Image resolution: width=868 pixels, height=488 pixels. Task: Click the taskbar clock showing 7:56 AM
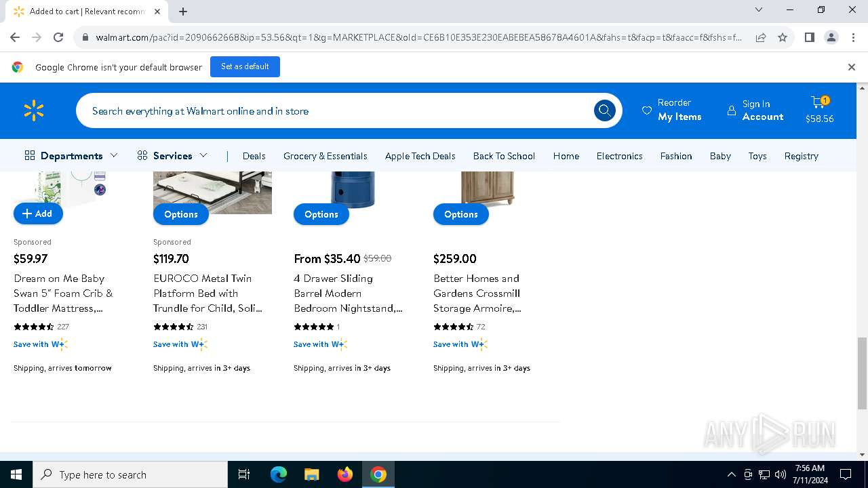click(x=810, y=474)
